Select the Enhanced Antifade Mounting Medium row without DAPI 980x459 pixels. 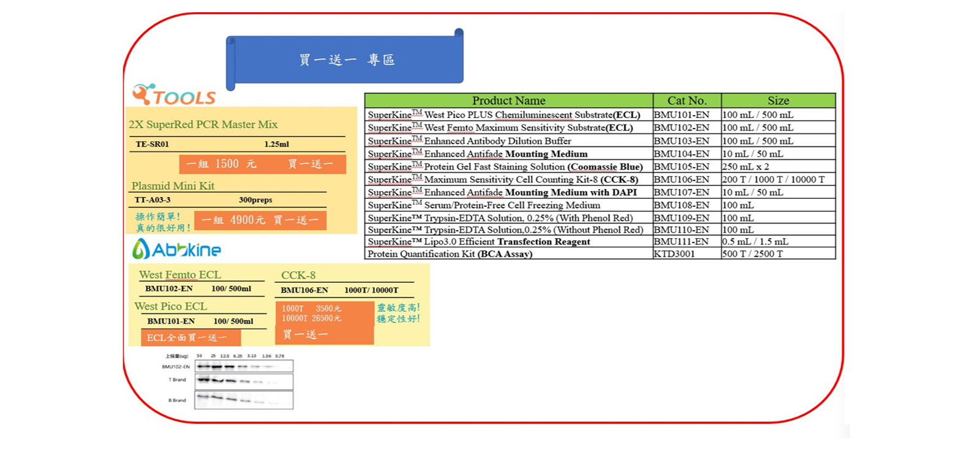(600, 154)
